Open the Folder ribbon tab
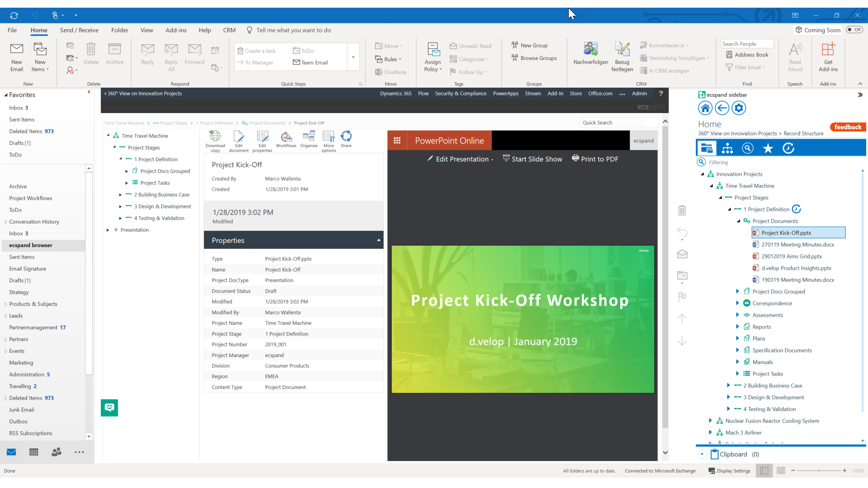Screen dimensions: 868x488 click(x=120, y=30)
